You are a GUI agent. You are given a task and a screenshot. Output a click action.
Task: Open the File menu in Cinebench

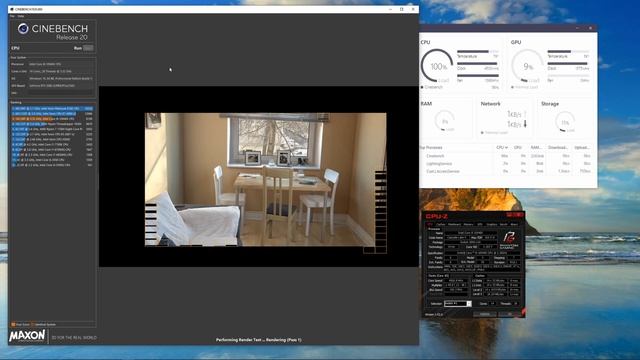[x=12, y=16]
